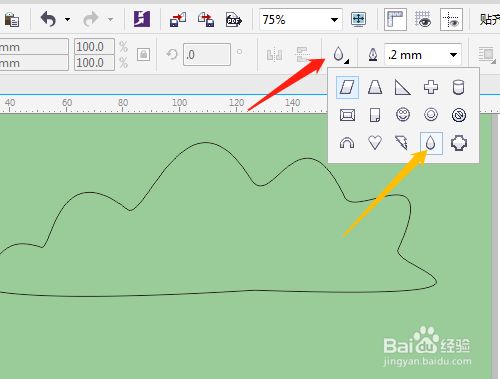Open the .2 mm outline width dropdown
The height and width of the screenshot is (379, 500).
(x=453, y=55)
